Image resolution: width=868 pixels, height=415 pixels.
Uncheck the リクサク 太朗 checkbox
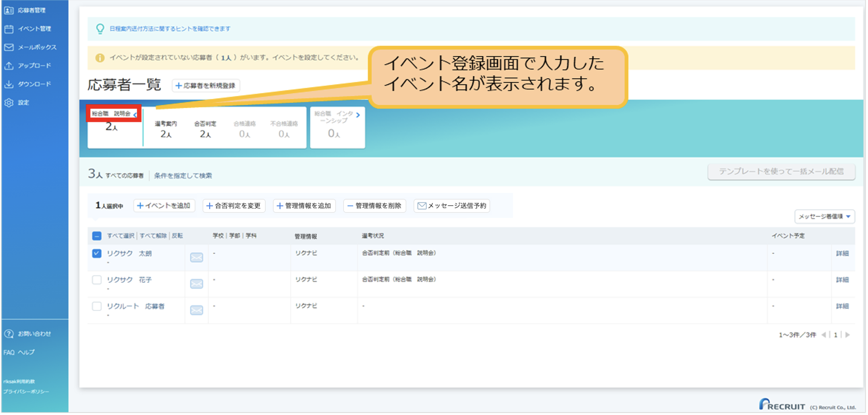tap(97, 253)
